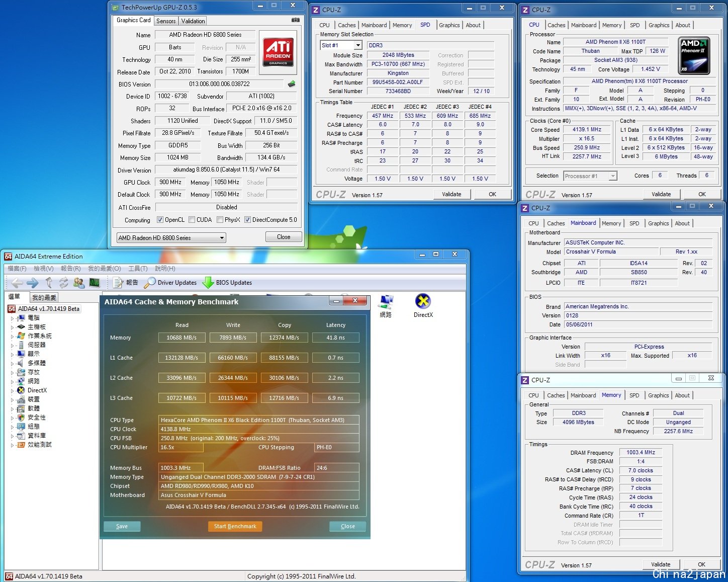Screen dimensions: 728x582
Task: Expand the 網路 (Network) tree node arrow
Action: point(12,381)
